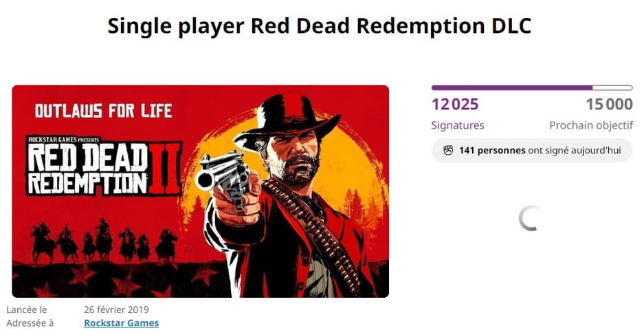This screenshot has height=335, width=644.
Task: Click the purple signature progress bar
Action: (x=532, y=87)
